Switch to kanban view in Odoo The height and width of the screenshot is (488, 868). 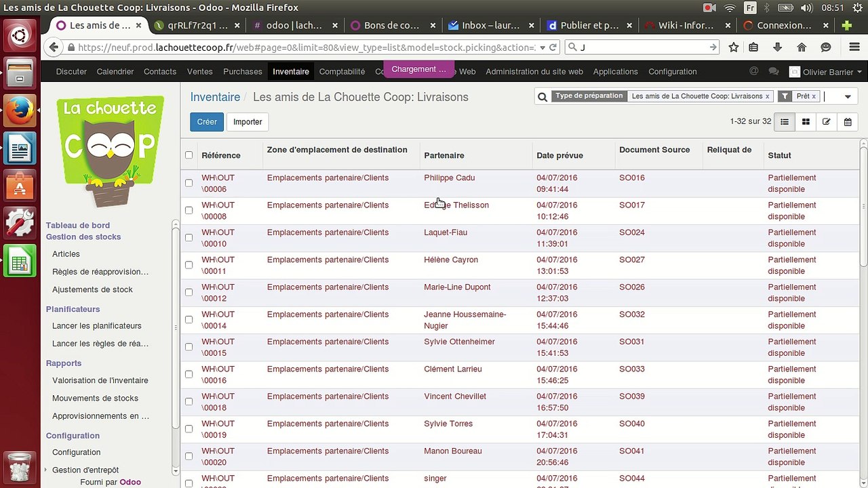click(806, 122)
